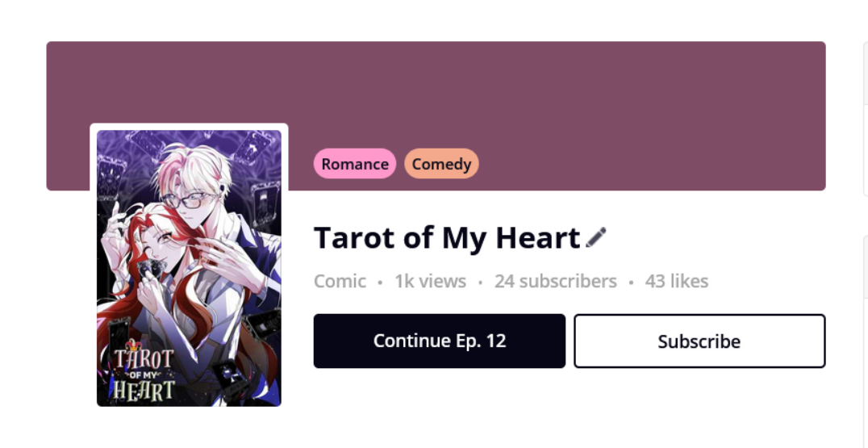Select the pink Romance genre tag

pyautogui.click(x=355, y=163)
